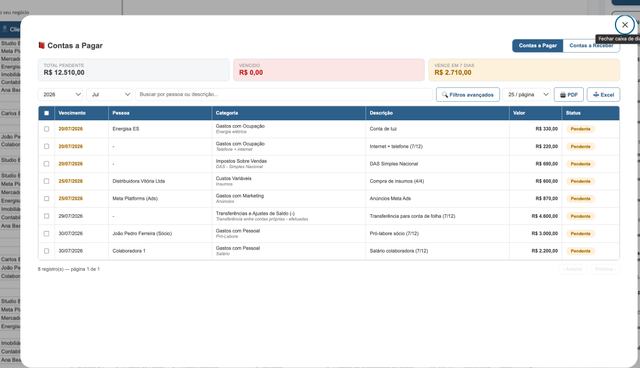This screenshot has width=640, height=368.
Task: Click the red Contas a Pagar title icon
Action: [41, 45]
